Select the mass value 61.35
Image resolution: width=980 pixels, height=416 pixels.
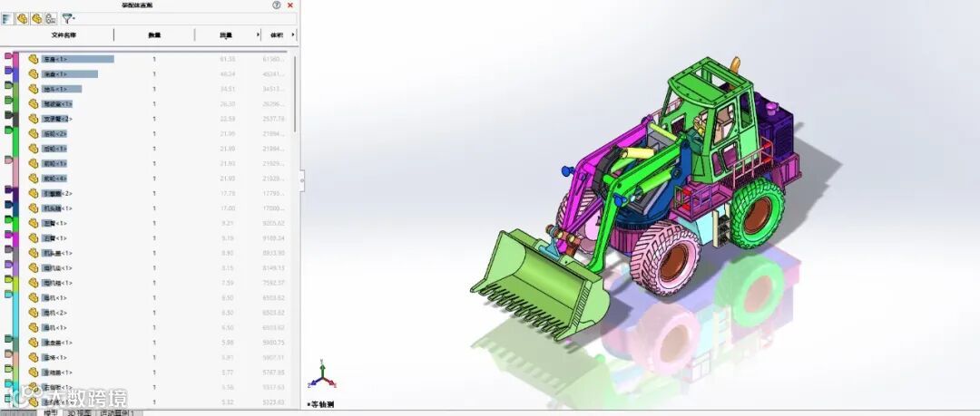228,59
